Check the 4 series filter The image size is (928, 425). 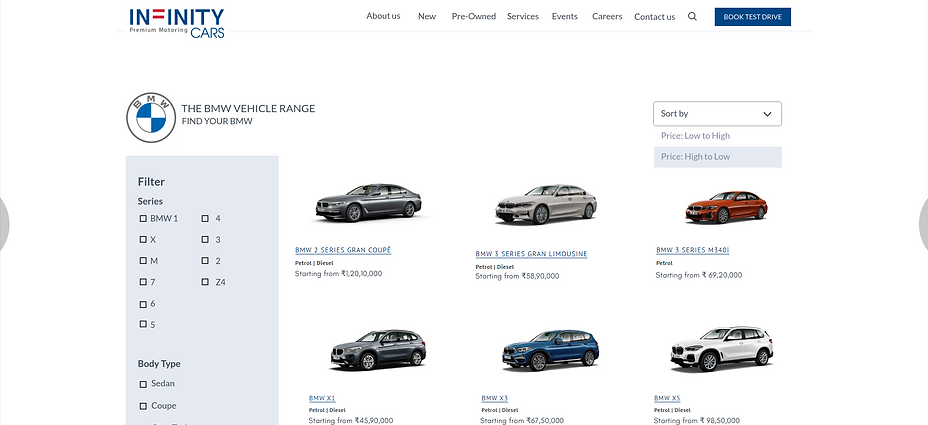click(x=205, y=218)
